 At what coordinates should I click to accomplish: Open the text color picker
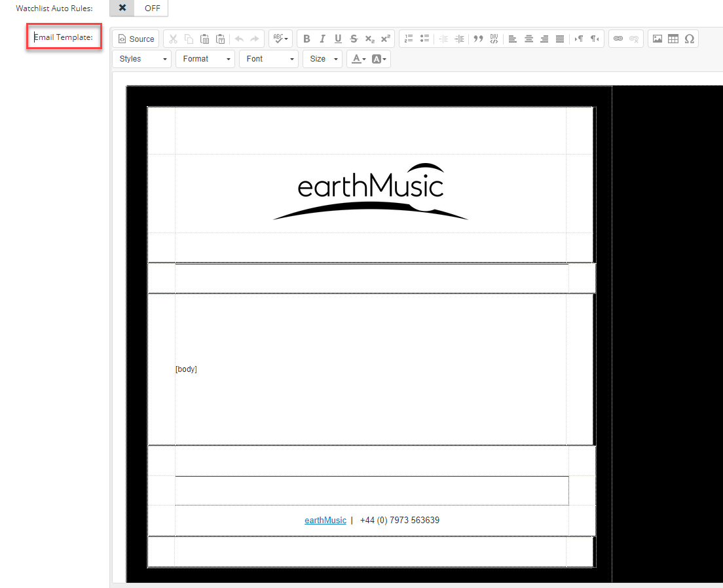[x=358, y=59]
